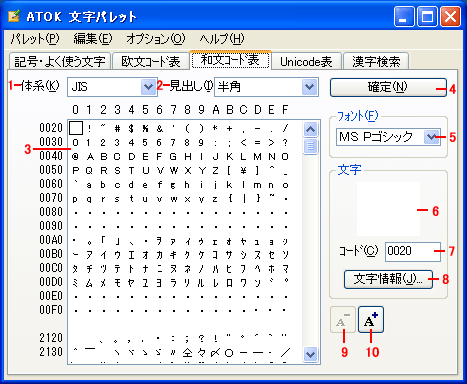Select half-width ア in row 00B0
Screen dimensions: 467x384
coord(90,255)
